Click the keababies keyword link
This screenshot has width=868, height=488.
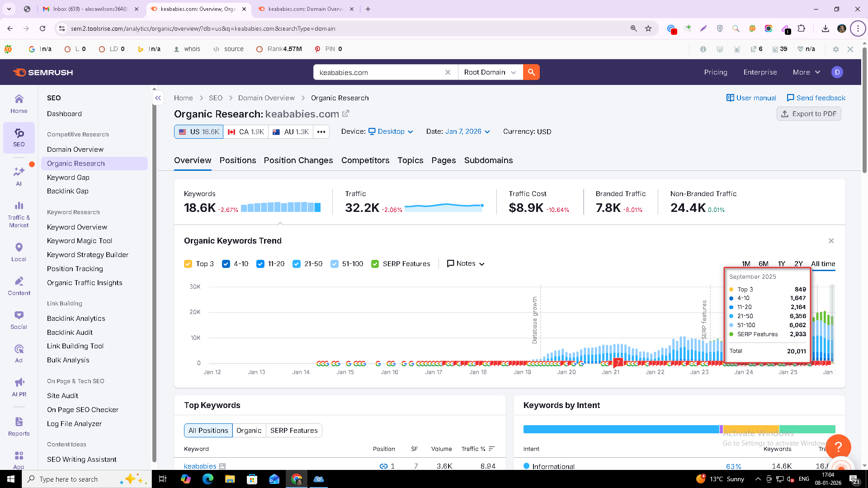[200, 466]
